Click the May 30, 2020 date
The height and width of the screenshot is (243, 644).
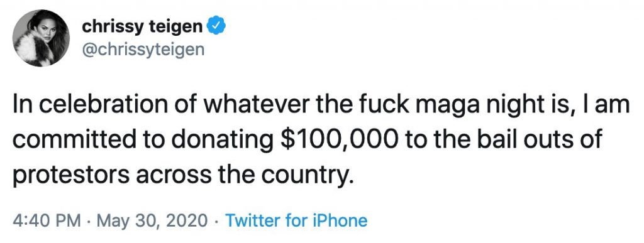coord(152,221)
